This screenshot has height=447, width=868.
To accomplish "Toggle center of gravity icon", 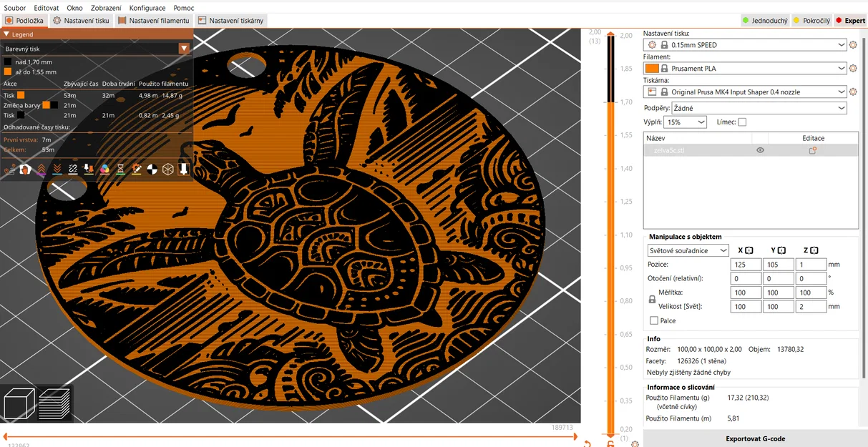I will pyautogui.click(x=152, y=170).
